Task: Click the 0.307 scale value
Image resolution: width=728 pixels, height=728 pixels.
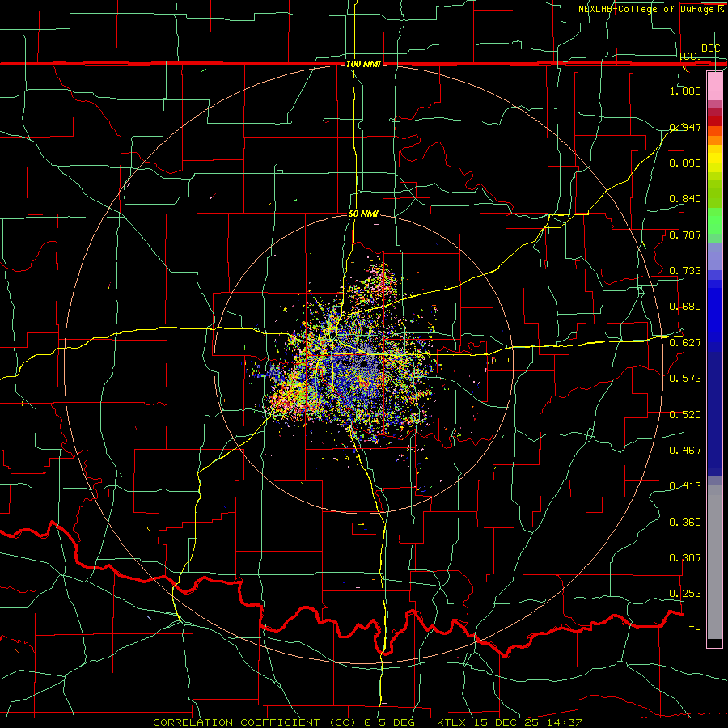Action: click(x=685, y=558)
